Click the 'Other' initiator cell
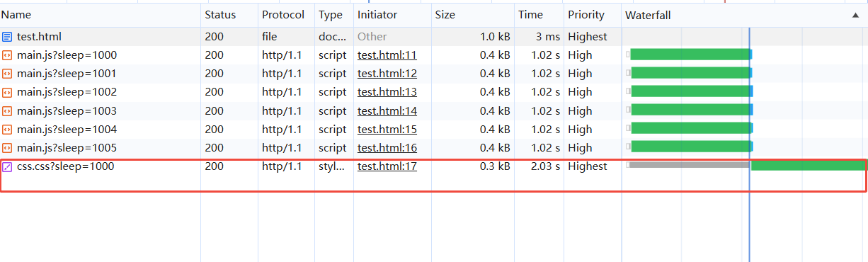The image size is (868, 262). [x=372, y=37]
